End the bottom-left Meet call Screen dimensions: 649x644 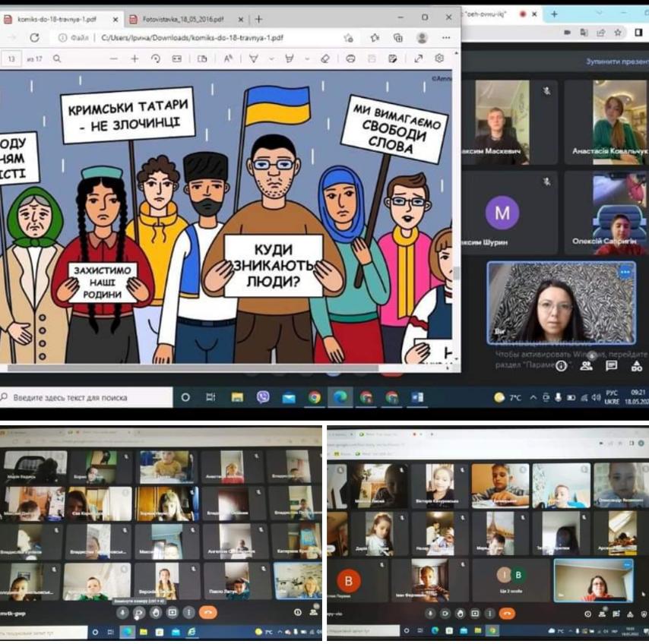tap(208, 613)
